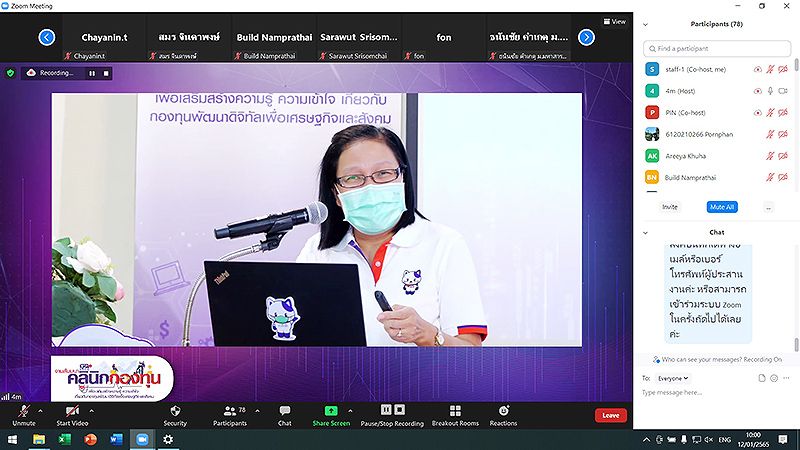Unmute the microphone in the Zoom toolbar
The width and height of the screenshot is (800, 450).
pos(23,415)
